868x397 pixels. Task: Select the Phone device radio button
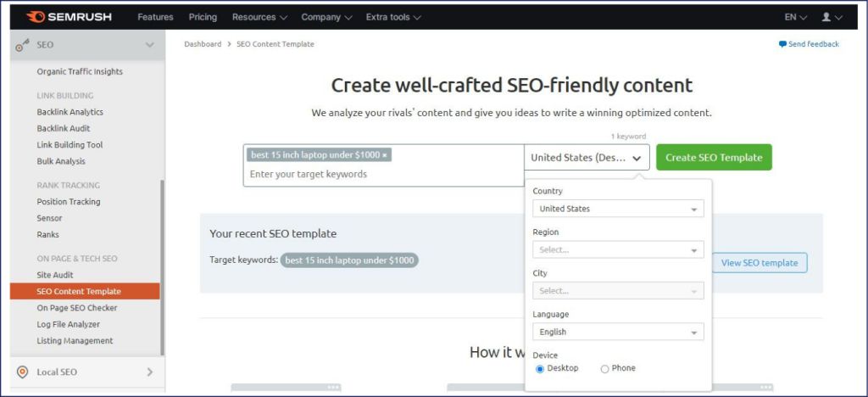point(604,369)
